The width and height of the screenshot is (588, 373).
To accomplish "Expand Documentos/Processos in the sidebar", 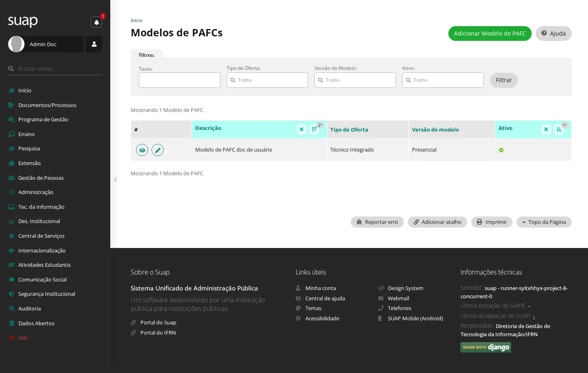I will click(55, 105).
